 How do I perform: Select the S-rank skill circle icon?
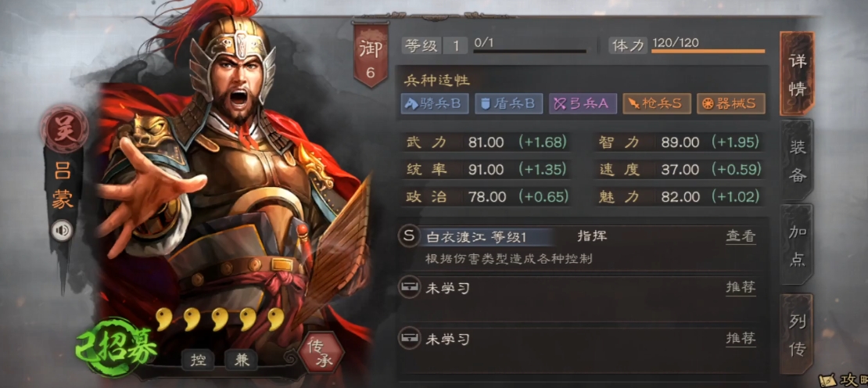[x=408, y=236]
